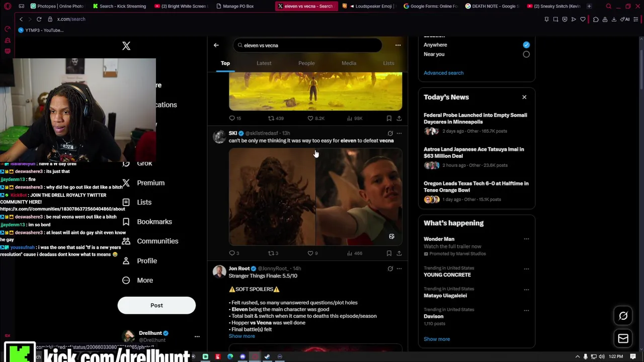Open Profile in the X sidebar
The image size is (644, 362).
click(139, 261)
